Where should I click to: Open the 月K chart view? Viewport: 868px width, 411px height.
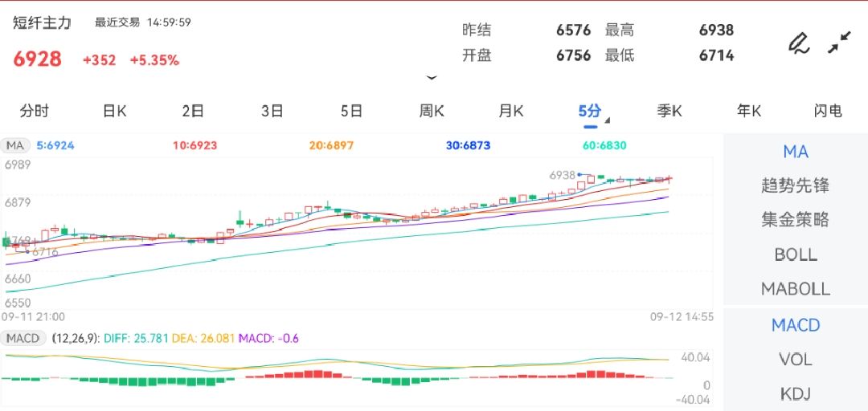coord(511,111)
